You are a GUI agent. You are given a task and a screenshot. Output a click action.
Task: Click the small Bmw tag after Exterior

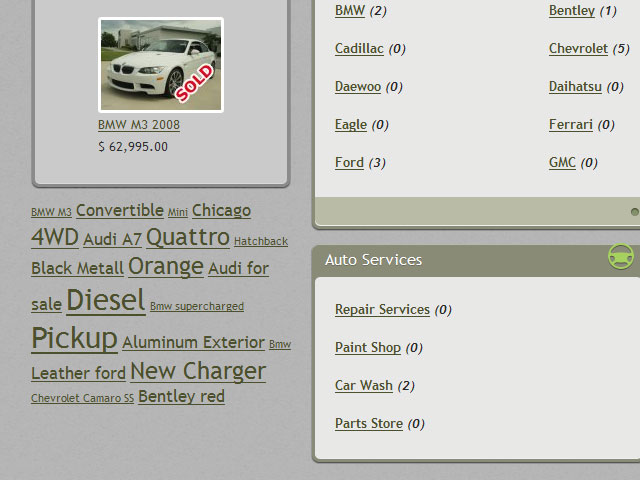[x=280, y=344]
